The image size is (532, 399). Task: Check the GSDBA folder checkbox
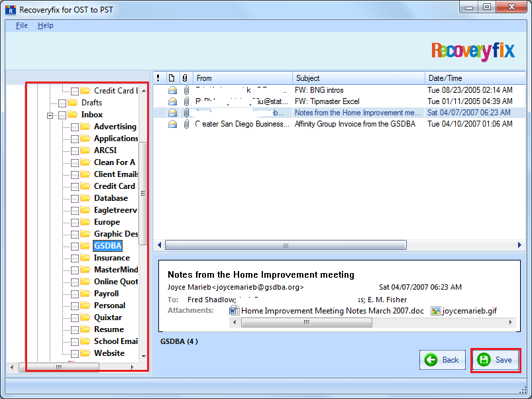click(x=75, y=247)
